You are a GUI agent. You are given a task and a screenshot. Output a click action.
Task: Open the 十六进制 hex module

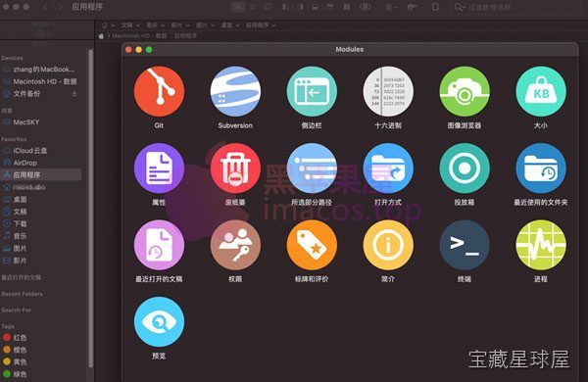[388, 91]
